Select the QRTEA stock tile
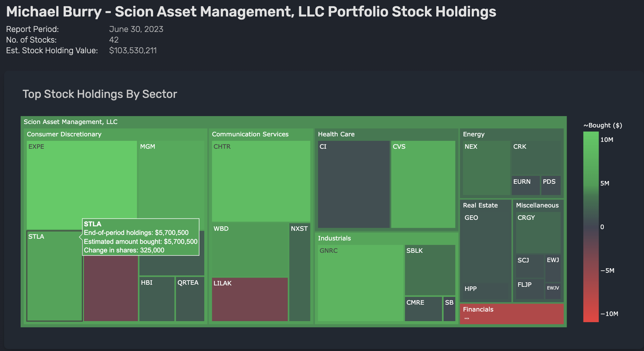The width and height of the screenshot is (644, 351). pos(190,299)
